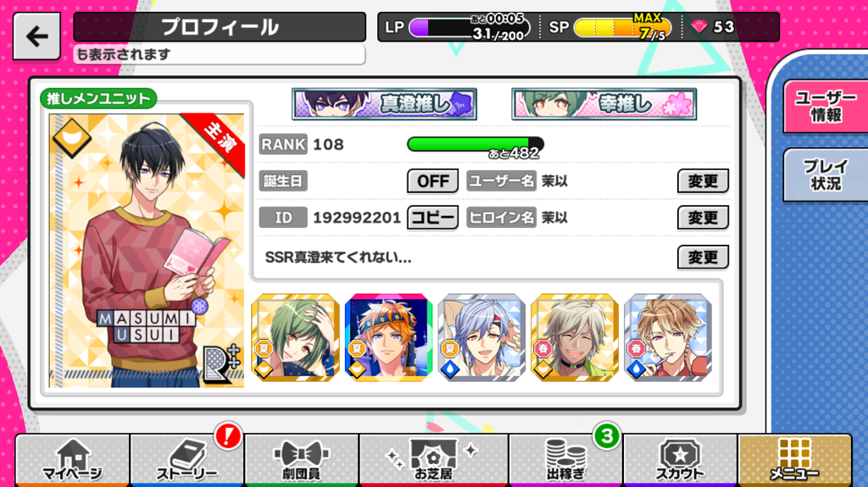868x487 pixels.
Task: Tap the red gem currency icon
Action: [699, 26]
